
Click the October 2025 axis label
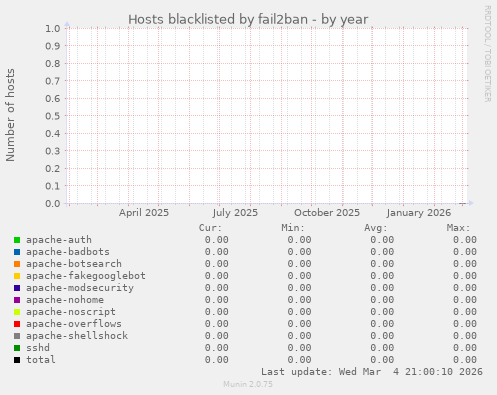pos(327,213)
